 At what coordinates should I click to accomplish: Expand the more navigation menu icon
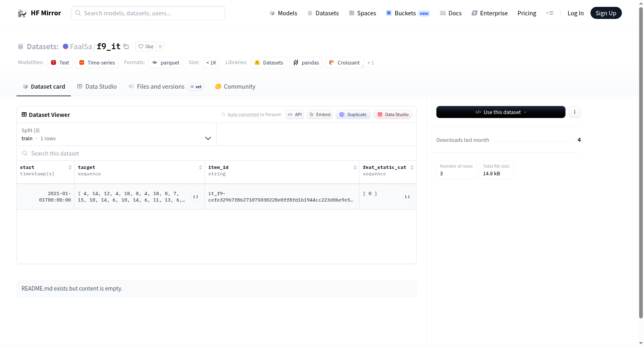click(549, 13)
